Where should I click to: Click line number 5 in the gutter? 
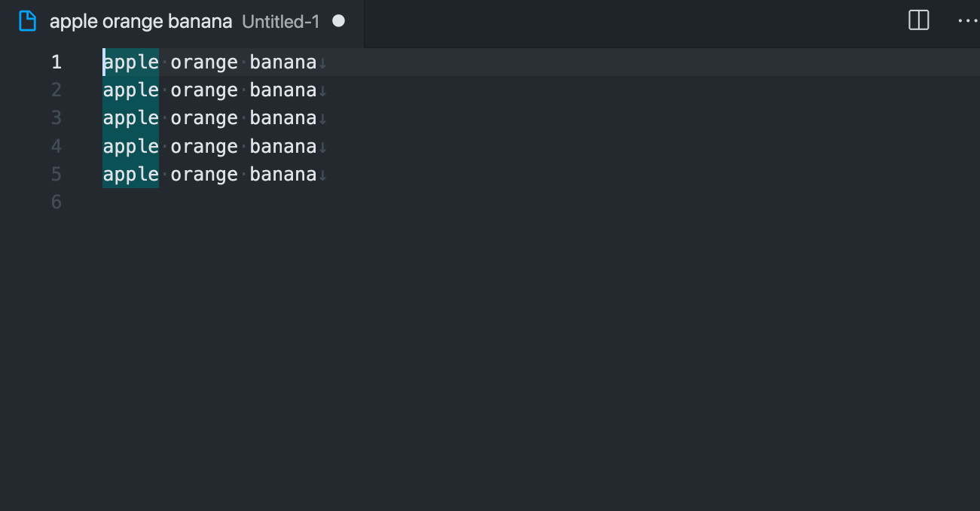tap(56, 174)
